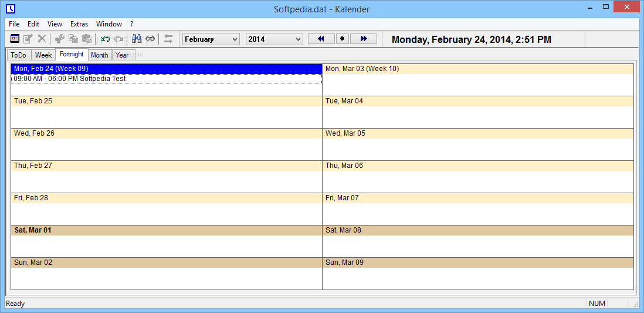Go back with the double-left arrow button
Viewport: 644px width, 313px height.
tap(321, 39)
